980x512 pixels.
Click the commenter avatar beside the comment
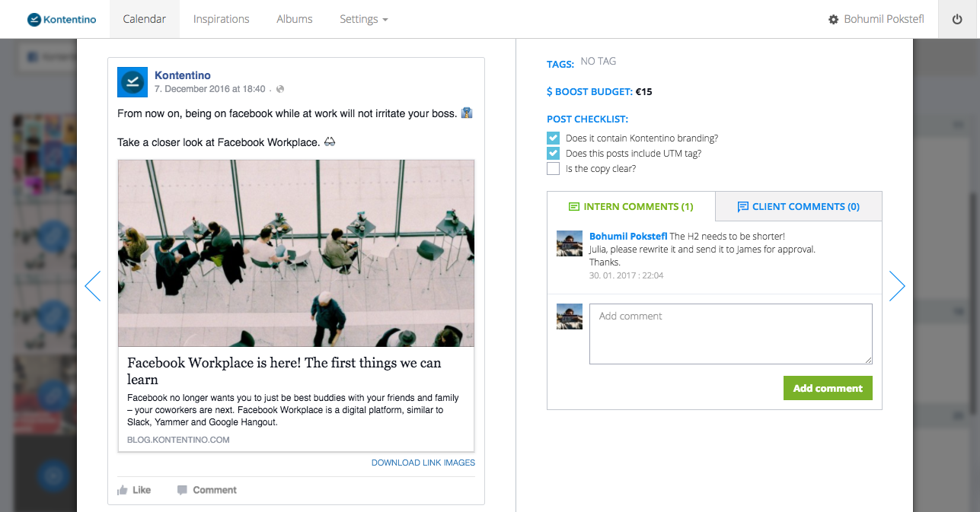pos(570,243)
